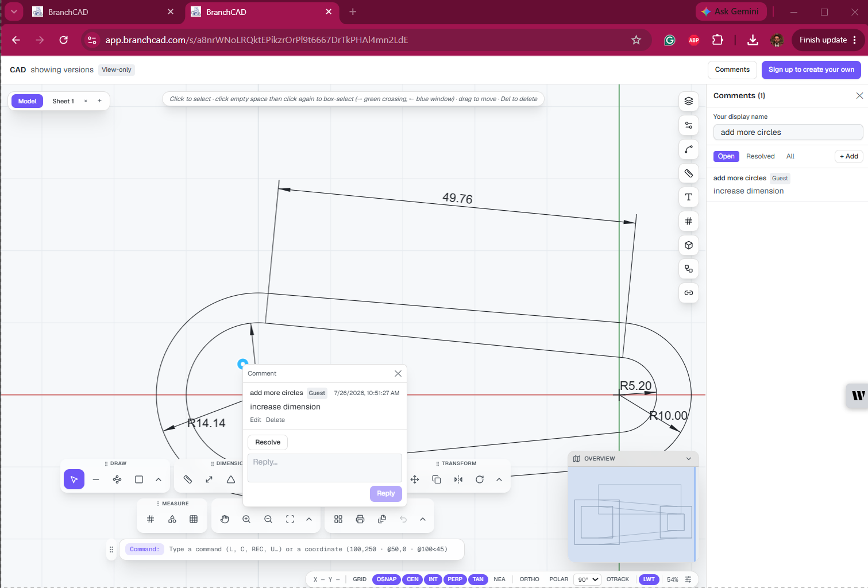This screenshot has height=588, width=868.
Task: Click the Text T icon in sidebar
Action: (x=689, y=197)
